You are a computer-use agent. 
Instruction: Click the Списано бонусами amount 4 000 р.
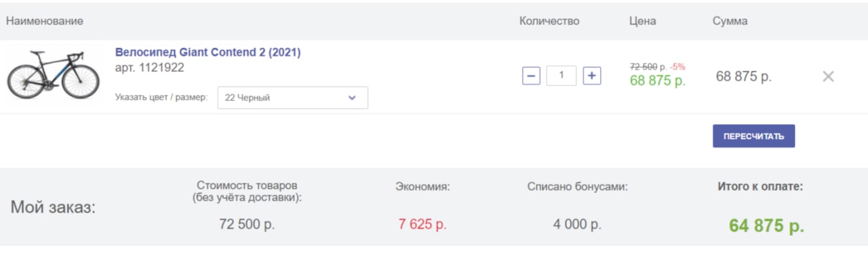pos(577,225)
